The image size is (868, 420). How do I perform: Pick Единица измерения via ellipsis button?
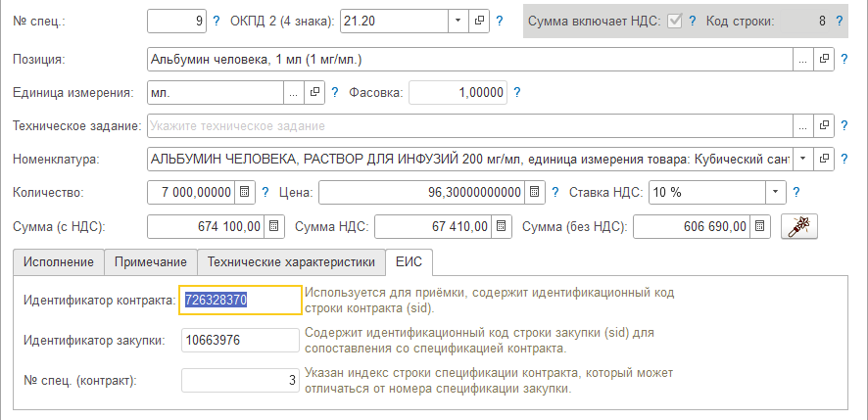pos(294,92)
